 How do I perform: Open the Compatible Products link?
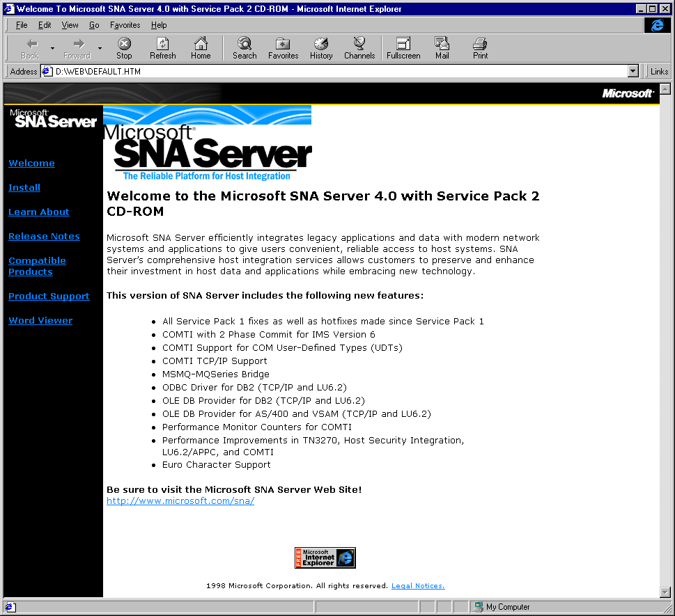[x=37, y=267]
